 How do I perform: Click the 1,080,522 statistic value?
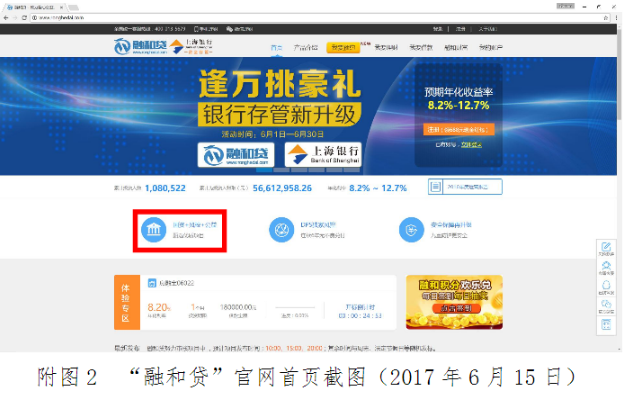click(x=165, y=188)
